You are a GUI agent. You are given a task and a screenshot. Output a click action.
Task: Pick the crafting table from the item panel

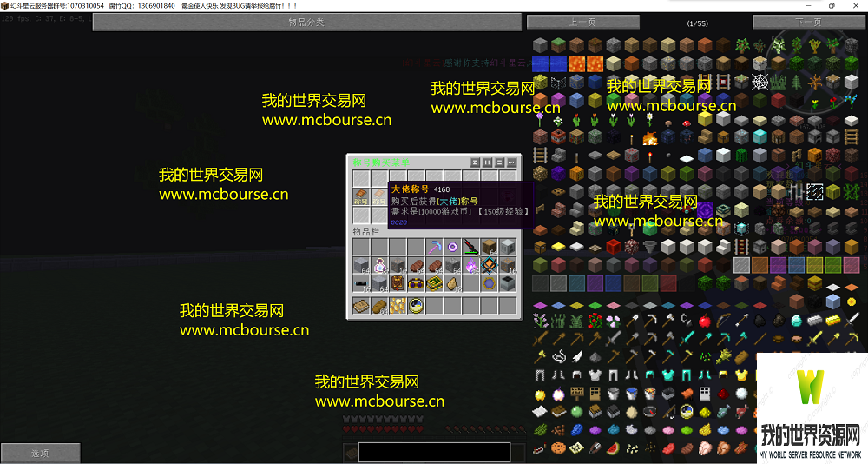pos(779,136)
